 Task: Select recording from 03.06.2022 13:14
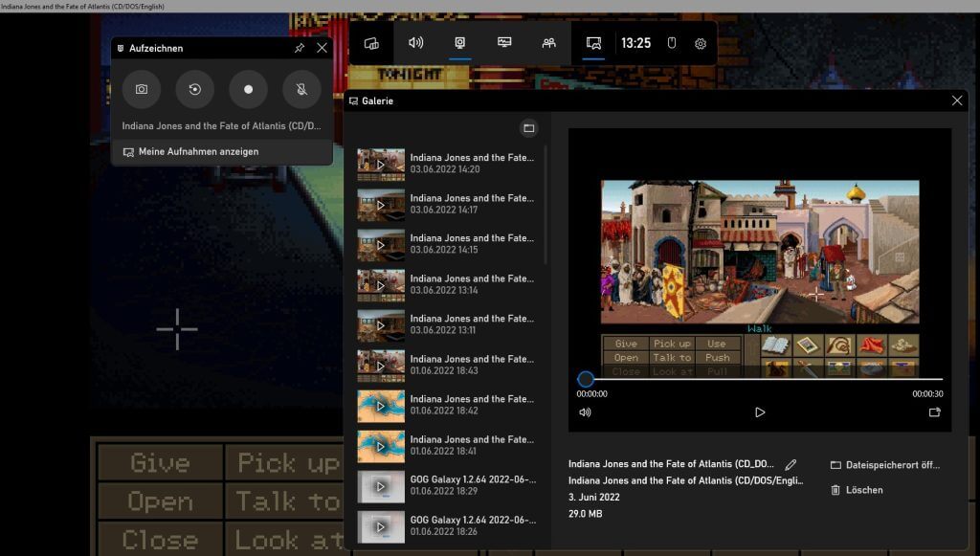448,285
